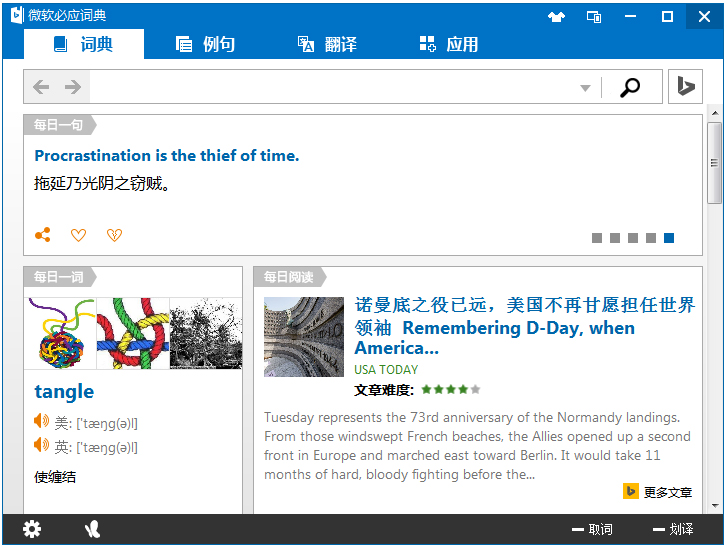Open the 更多文章 link
This screenshot has height=548, width=727.
658,492
